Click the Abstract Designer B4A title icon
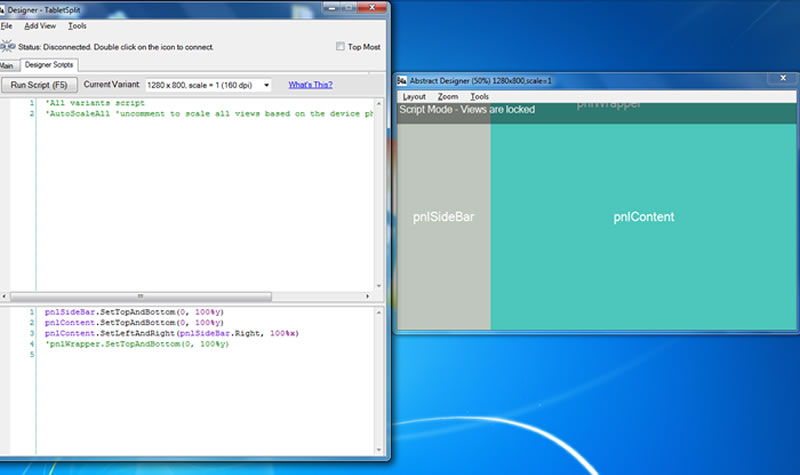The height and width of the screenshot is (475, 800). pos(402,80)
